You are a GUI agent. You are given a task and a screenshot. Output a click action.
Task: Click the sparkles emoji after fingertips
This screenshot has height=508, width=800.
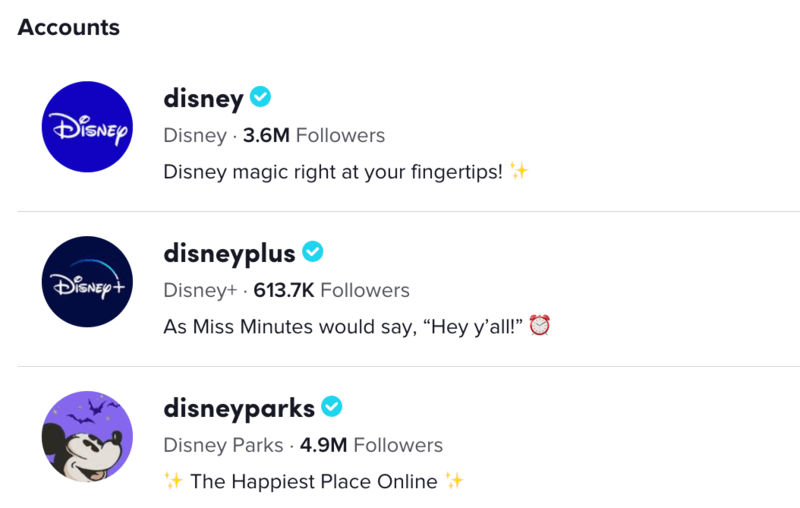(x=519, y=171)
